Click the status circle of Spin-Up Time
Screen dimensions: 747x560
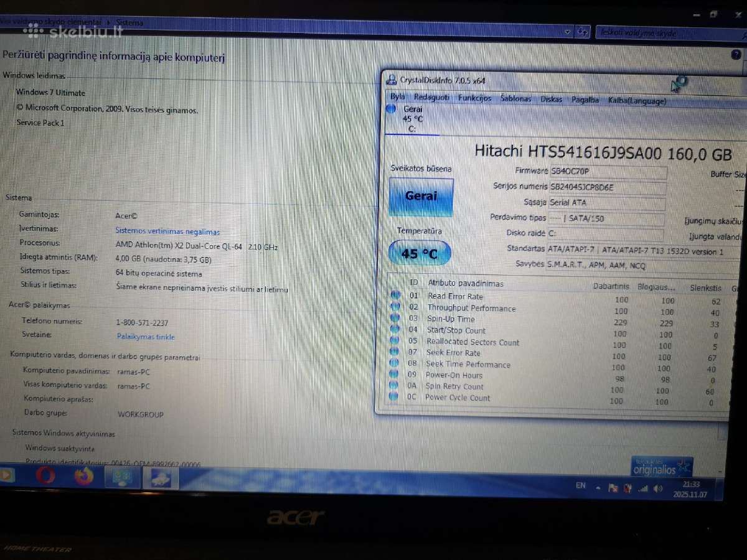click(395, 317)
